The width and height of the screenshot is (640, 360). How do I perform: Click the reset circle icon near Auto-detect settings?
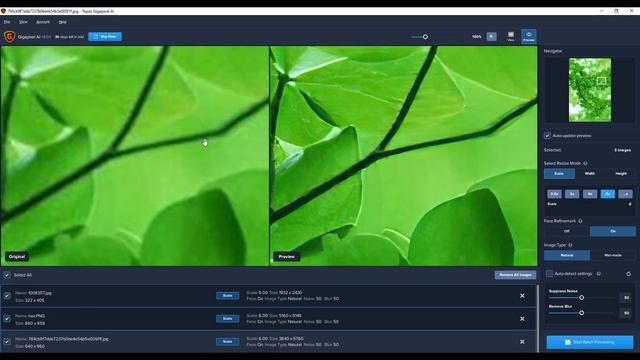click(629, 274)
